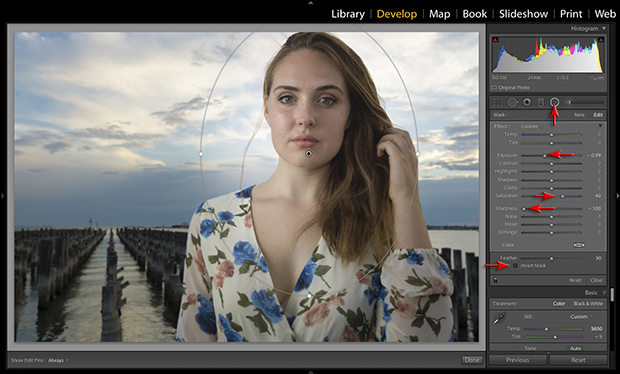Toggle the left panel arrow
This screenshot has height=374, width=620.
pyautogui.click(x=3, y=195)
